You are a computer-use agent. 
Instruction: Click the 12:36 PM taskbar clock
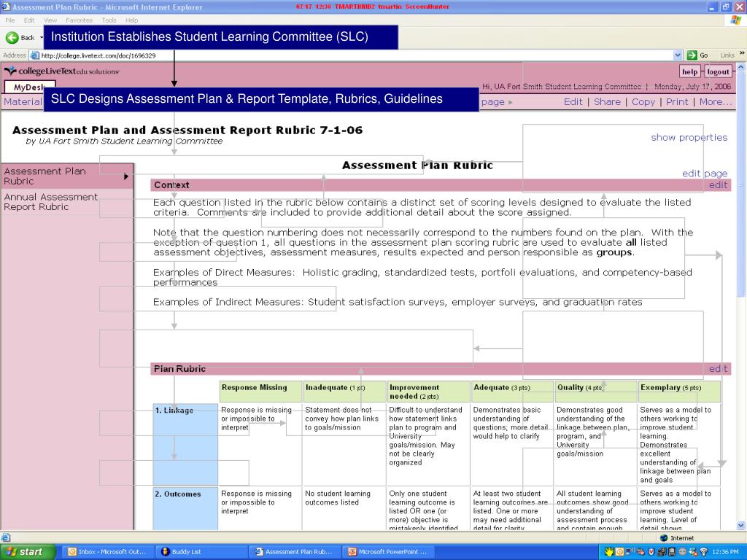[726, 553]
